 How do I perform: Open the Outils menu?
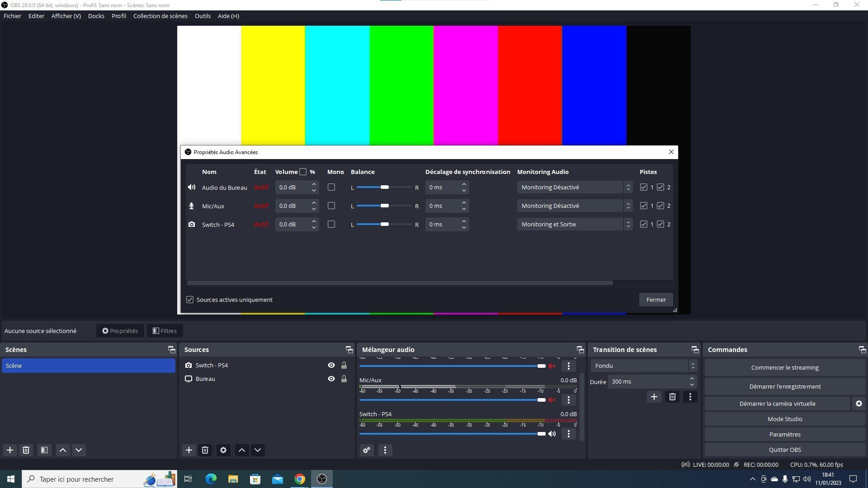[x=203, y=16]
